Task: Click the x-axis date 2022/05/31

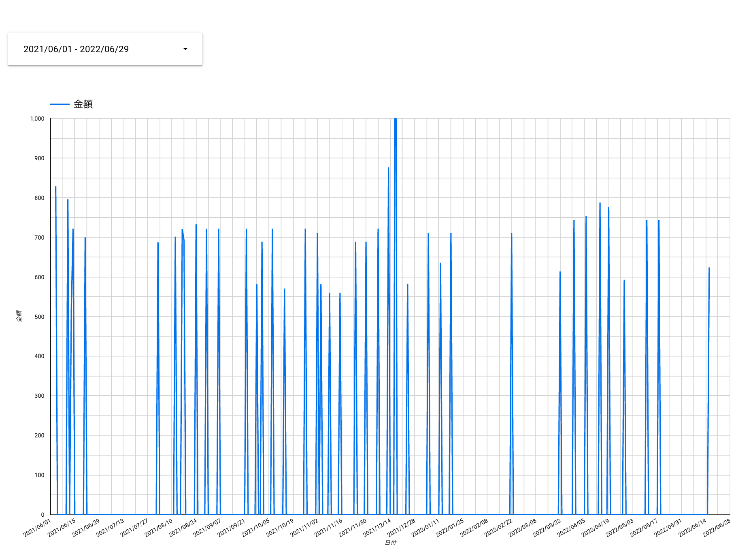Action: (x=669, y=528)
